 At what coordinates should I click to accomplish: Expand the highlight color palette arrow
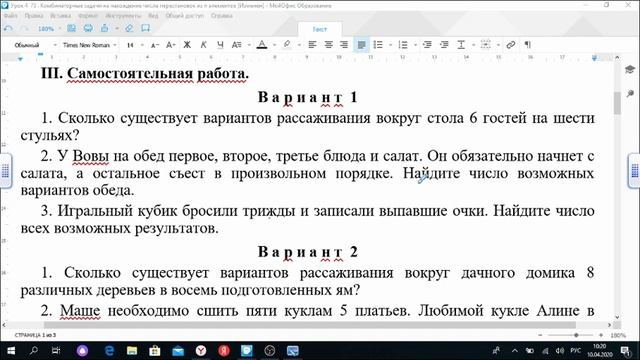(299, 45)
